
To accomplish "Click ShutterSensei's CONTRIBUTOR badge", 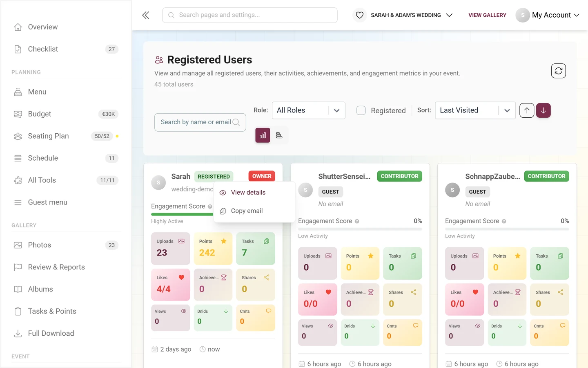I will [x=399, y=176].
